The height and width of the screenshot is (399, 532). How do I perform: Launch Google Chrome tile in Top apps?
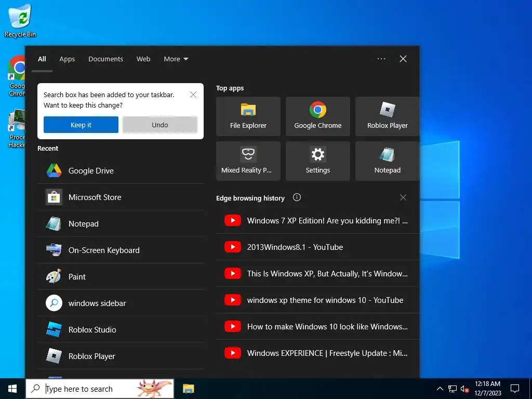[317, 116]
